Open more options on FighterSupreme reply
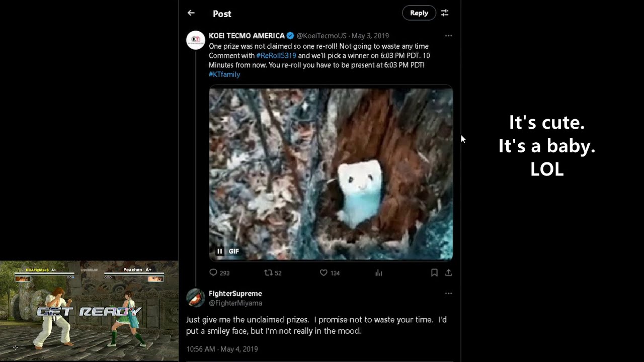The image size is (644, 362). click(448, 294)
